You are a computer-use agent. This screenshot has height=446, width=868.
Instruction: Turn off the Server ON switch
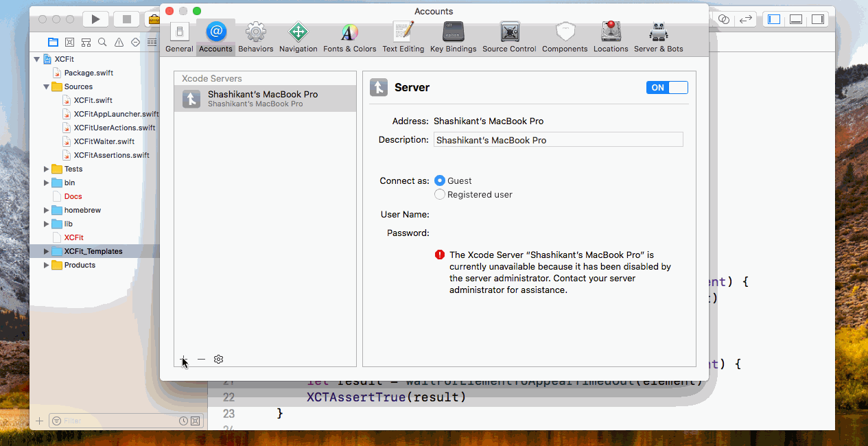point(667,87)
